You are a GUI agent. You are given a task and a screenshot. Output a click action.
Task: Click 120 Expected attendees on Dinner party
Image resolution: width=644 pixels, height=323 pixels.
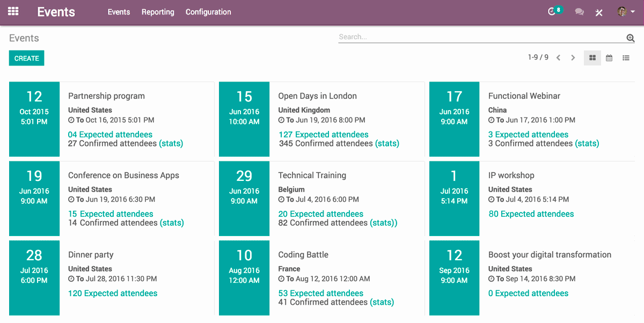point(113,293)
